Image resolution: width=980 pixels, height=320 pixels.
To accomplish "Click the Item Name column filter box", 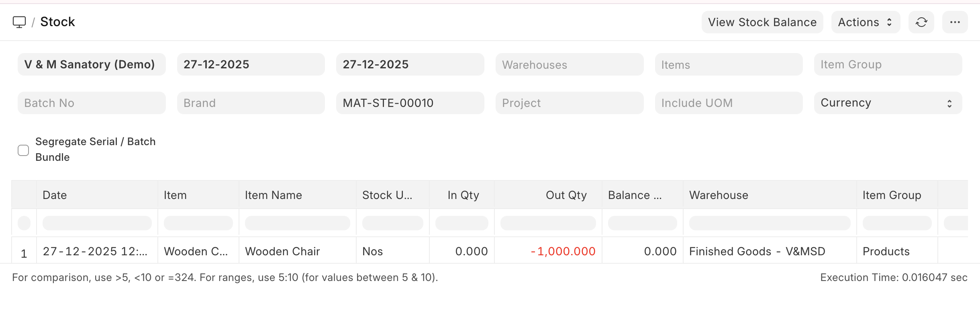I will (297, 222).
